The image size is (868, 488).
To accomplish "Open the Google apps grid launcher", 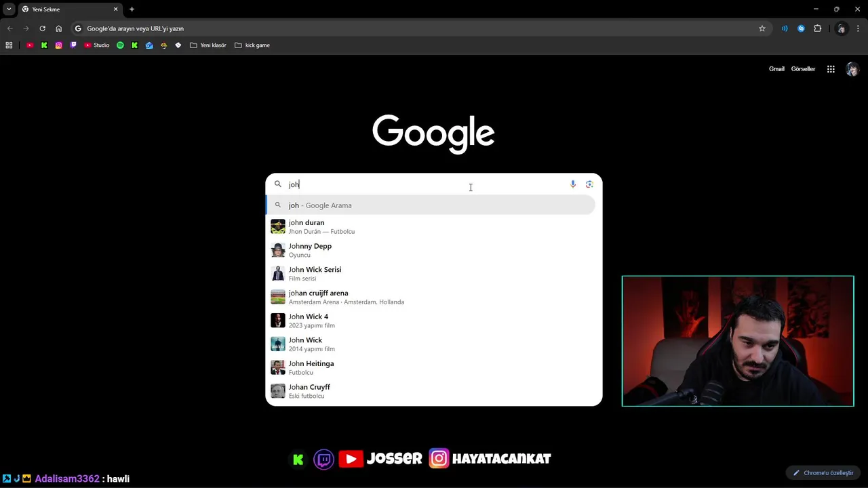I will (831, 69).
